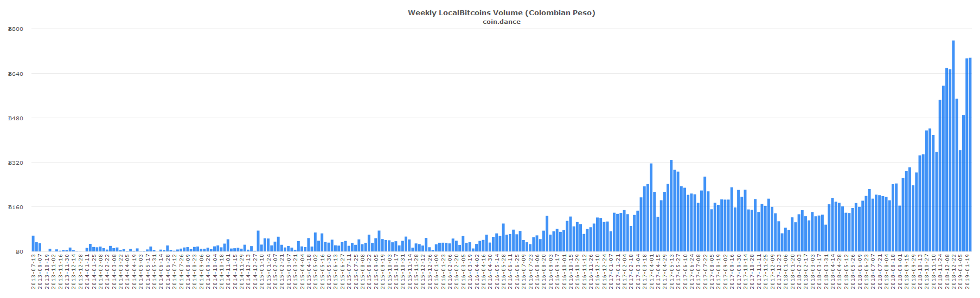Click the very first bar of the chart
Image resolution: width=980 pixels, height=298 pixels.
pos(33,244)
